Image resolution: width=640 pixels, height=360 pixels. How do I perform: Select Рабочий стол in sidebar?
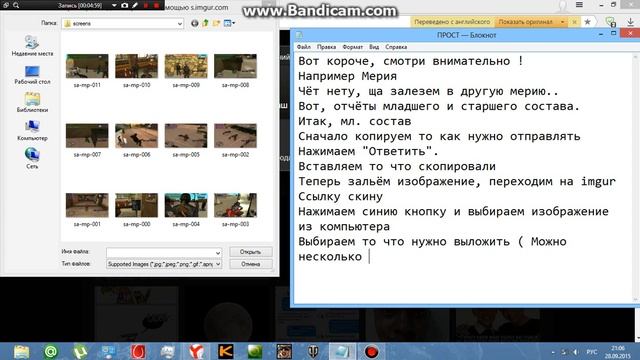coord(32,75)
